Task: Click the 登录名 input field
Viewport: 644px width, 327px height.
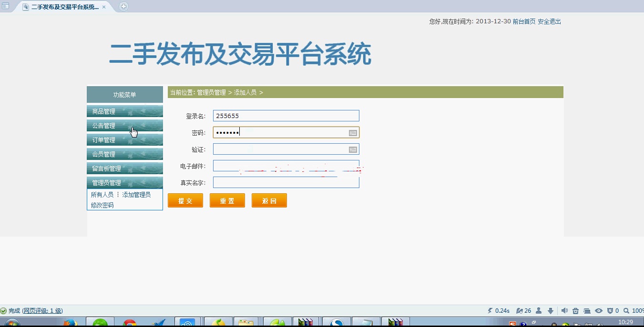Action: pos(286,116)
